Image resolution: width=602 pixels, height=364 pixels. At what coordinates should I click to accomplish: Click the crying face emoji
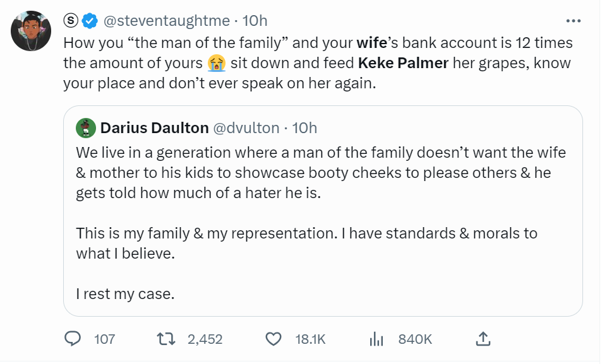[216, 63]
